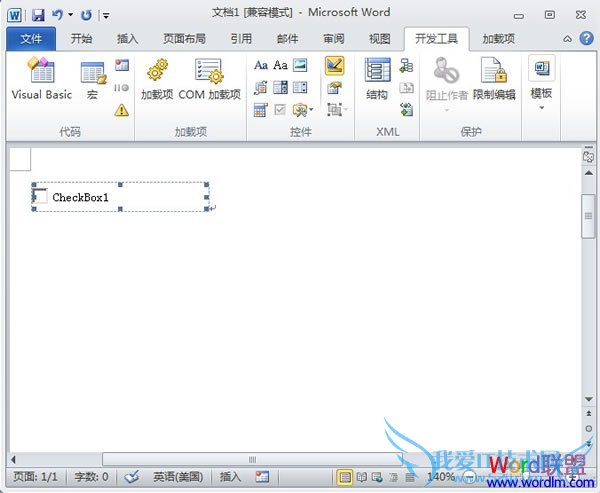Minimize the ribbon with caret icon
Viewport: 600px width, 493px height.
[x=568, y=39]
